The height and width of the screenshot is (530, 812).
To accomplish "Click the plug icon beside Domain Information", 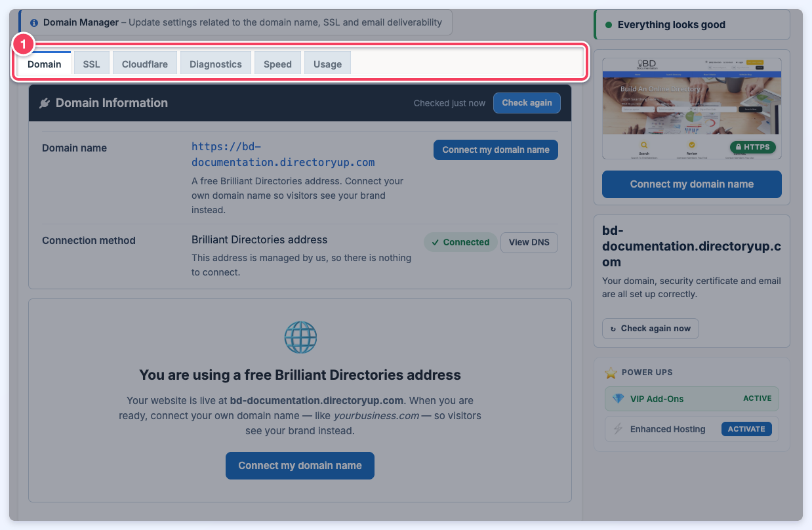I will 45,103.
